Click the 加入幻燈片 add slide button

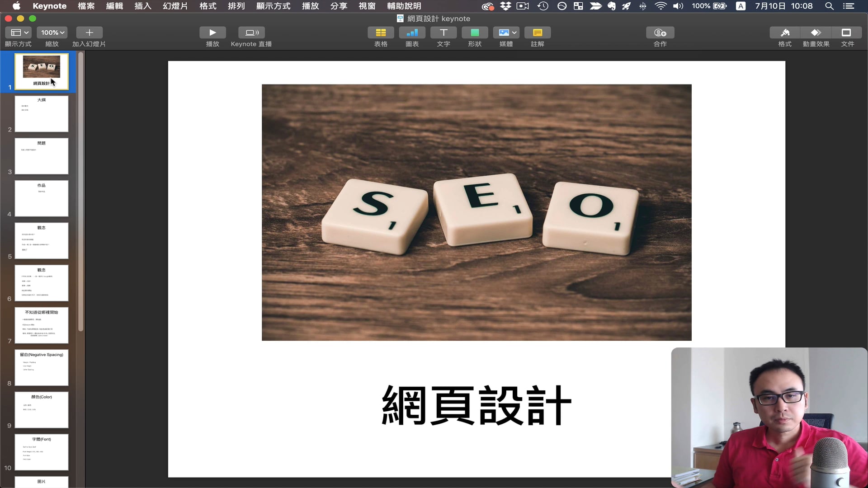point(89,33)
